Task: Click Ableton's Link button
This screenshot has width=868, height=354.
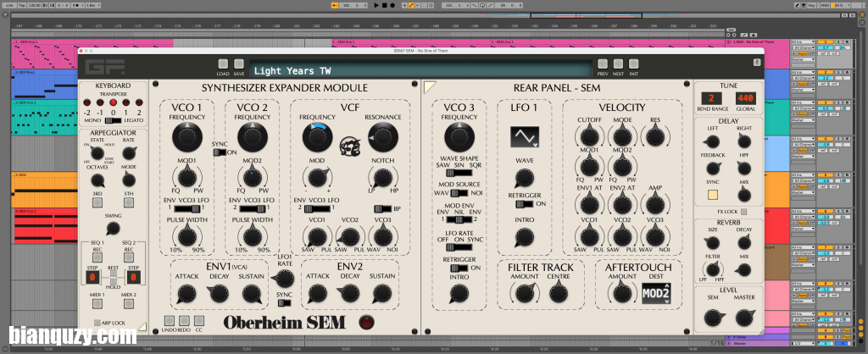Action: [9, 5]
